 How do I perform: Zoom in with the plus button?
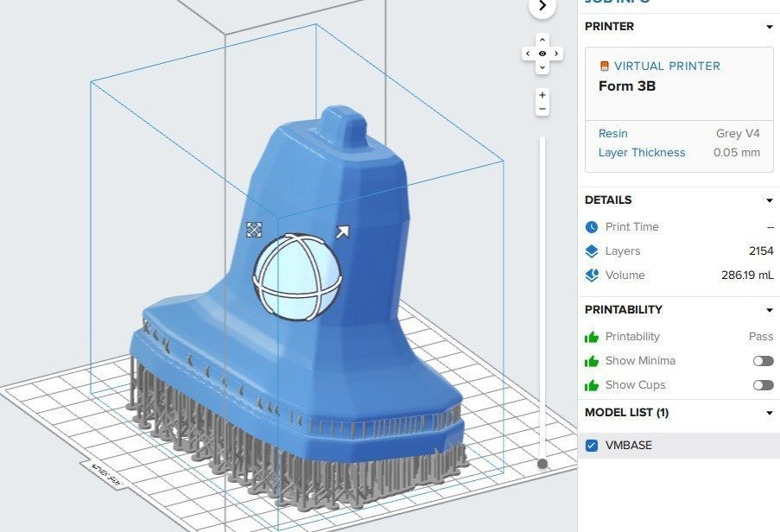point(542,95)
